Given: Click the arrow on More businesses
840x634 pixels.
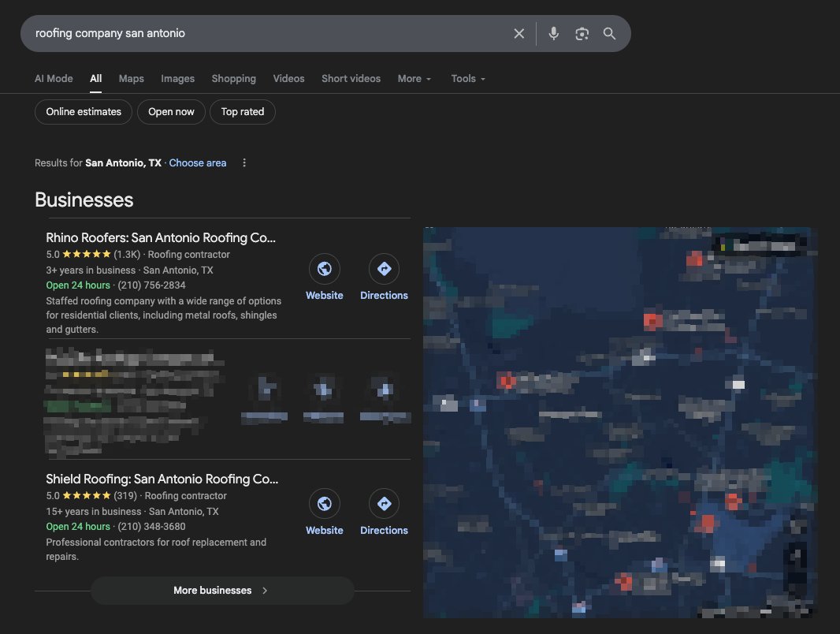Looking at the screenshot, I should tap(265, 590).
